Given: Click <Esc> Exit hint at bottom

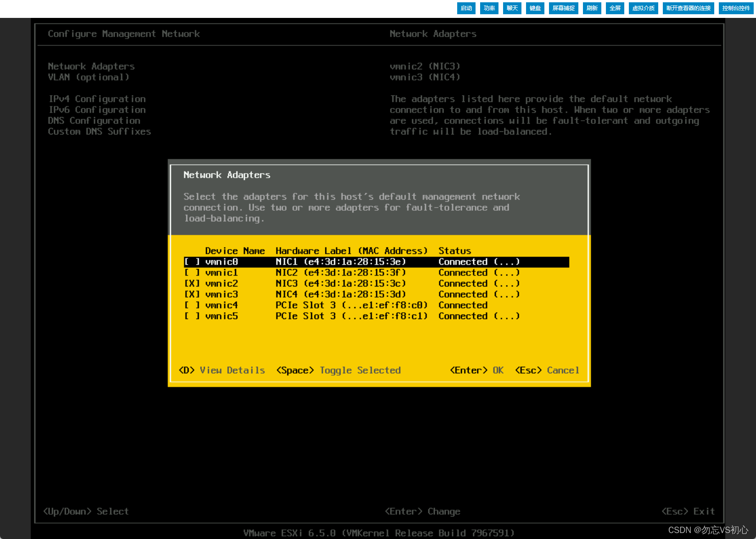Looking at the screenshot, I should tap(688, 511).
